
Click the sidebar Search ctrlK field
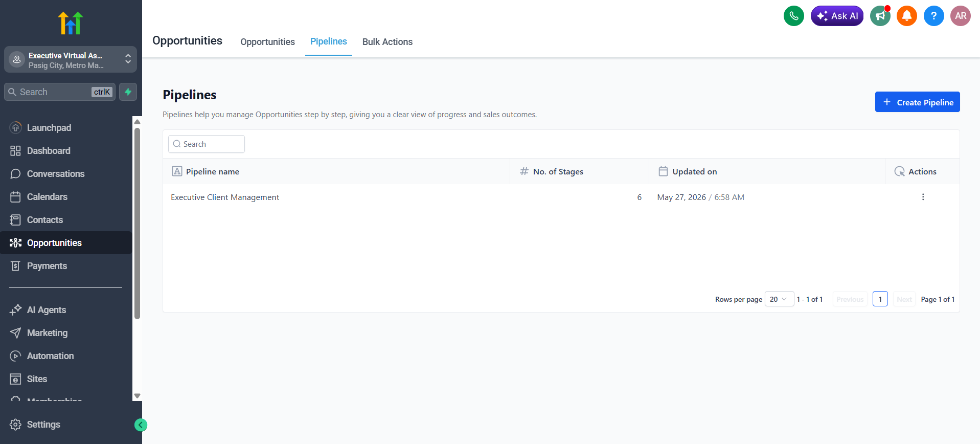point(60,92)
